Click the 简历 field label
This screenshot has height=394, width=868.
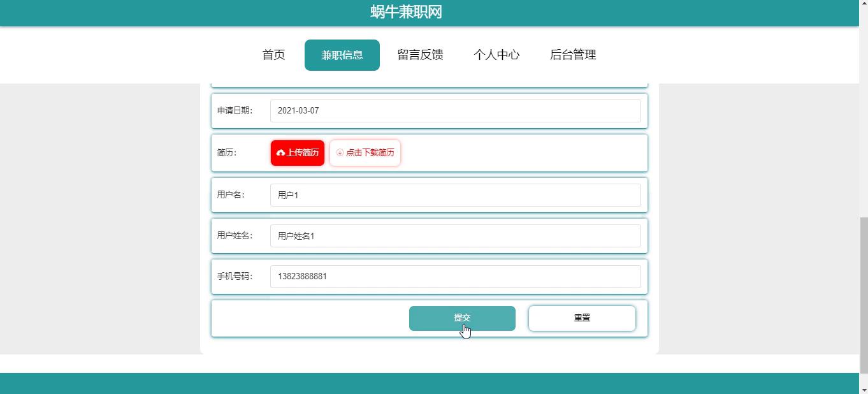227,153
